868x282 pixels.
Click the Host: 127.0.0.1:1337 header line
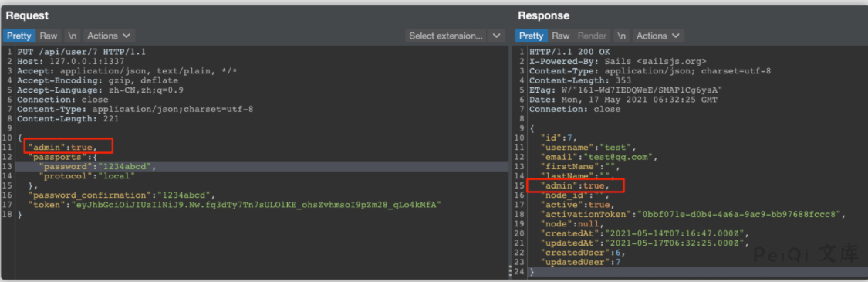point(70,62)
